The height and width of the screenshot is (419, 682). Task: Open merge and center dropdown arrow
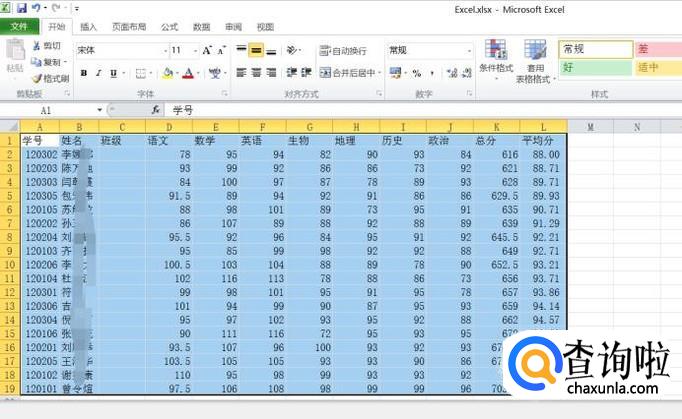tap(379, 73)
